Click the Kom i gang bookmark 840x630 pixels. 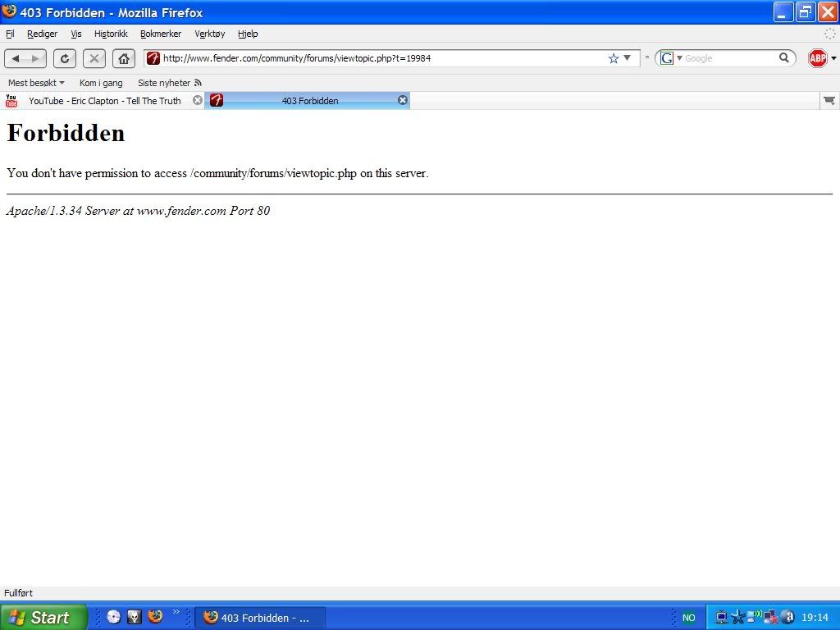(101, 83)
